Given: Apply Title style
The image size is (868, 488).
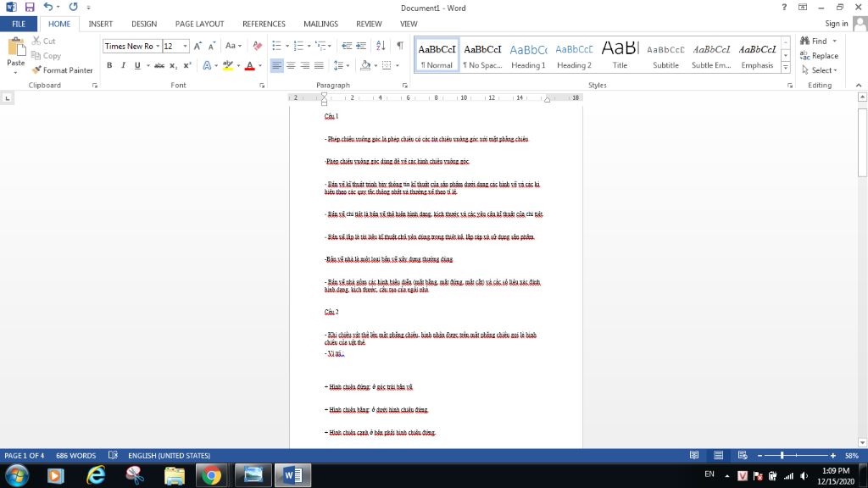Looking at the screenshot, I should click(620, 55).
